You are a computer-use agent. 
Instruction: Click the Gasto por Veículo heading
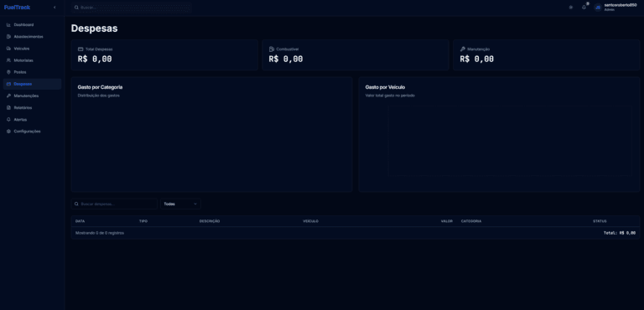(385, 87)
